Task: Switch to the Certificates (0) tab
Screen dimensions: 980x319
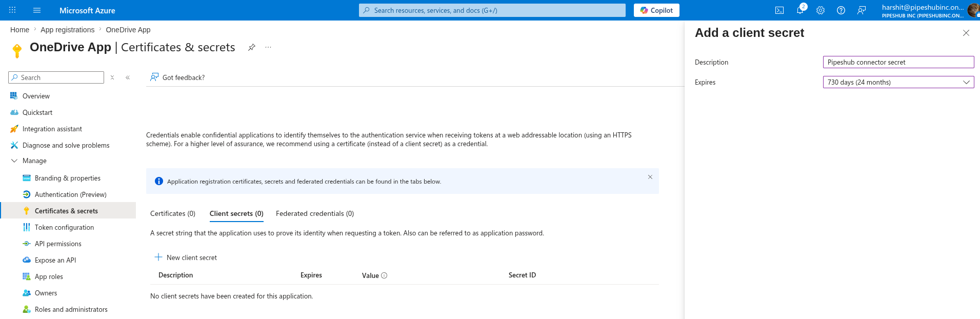Action: pos(173,213)
